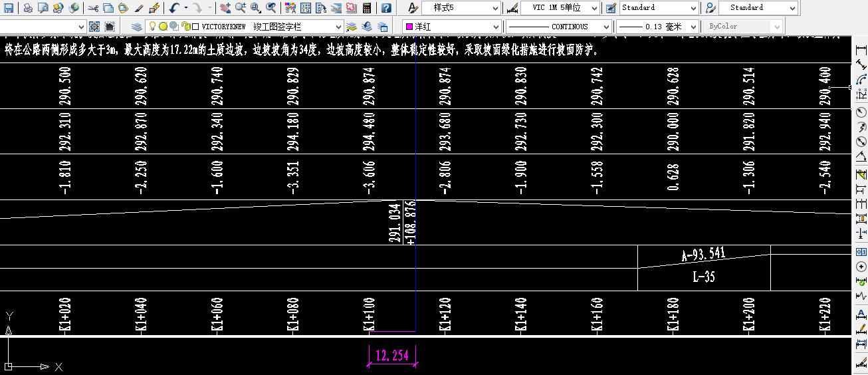The width and height of the screenshot is (868, 375).
Task: Select the Center Mark tool
Action: (861, 267)
